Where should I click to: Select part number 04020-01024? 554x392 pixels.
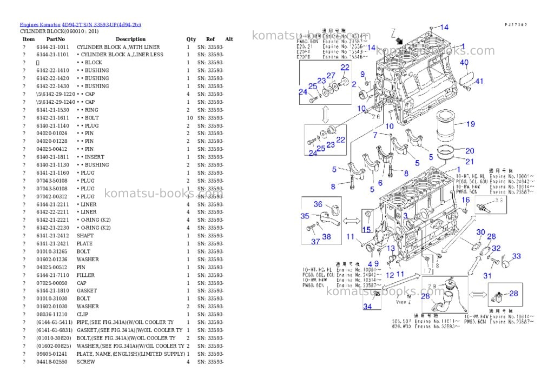(x=51, y=134)
